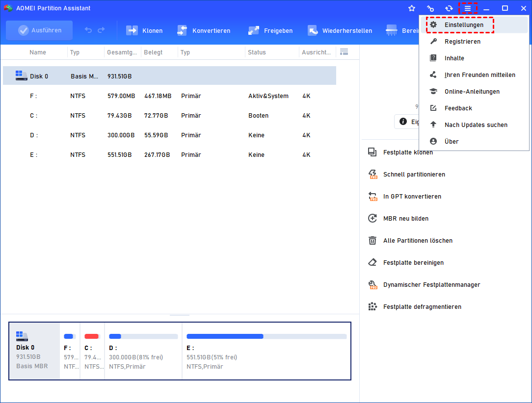Click Festplatte defragmentieren link

click(422, 307)
